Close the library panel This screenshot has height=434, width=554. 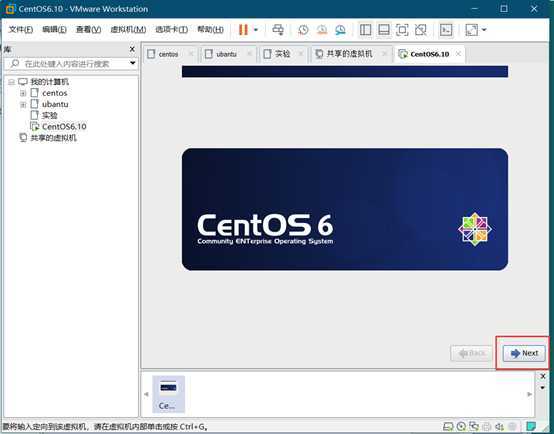pyautogui.click(x=132, y=49)
